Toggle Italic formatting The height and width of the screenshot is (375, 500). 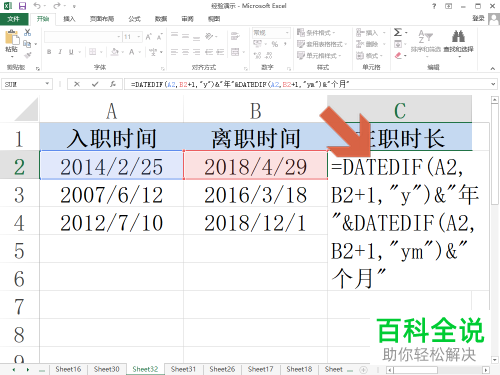point(60,52)
